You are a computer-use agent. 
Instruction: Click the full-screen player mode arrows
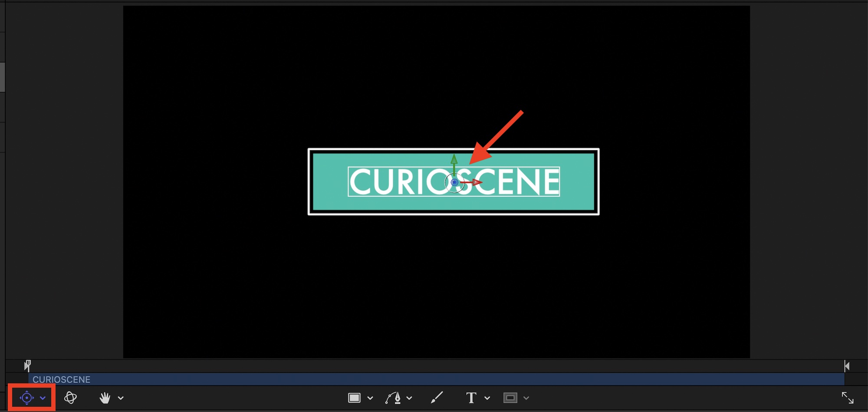click(848, 398)
